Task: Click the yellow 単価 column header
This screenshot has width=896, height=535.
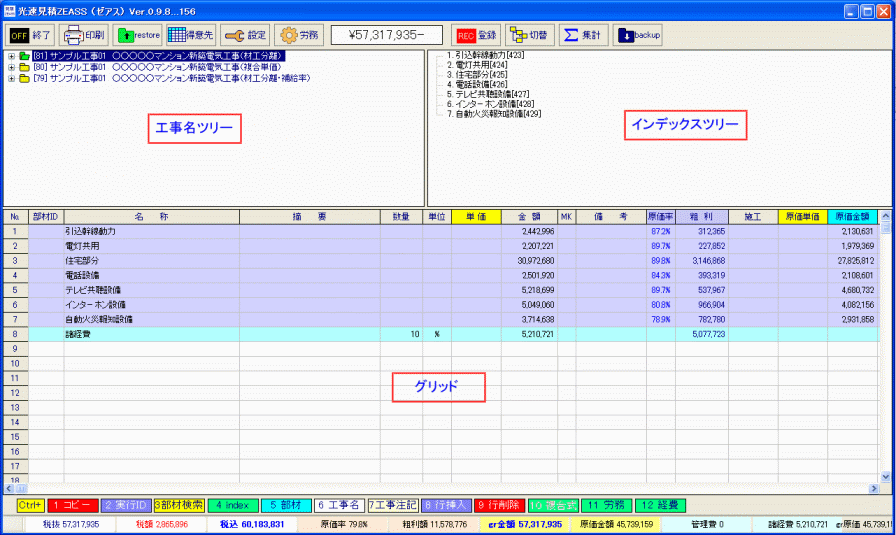Action: [476, 217]
